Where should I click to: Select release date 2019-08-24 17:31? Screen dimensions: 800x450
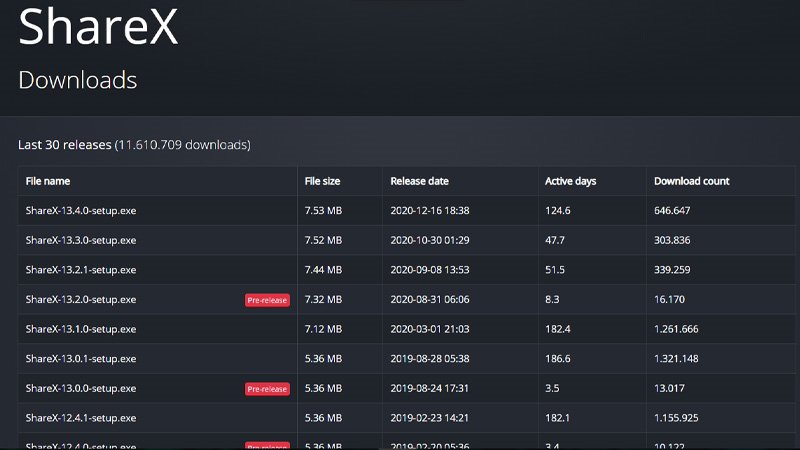coord(430,388)
